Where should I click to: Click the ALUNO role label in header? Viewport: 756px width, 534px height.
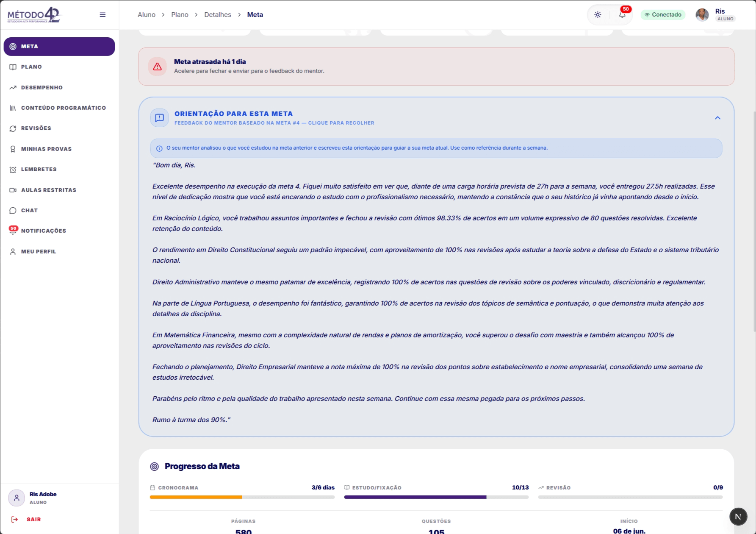(x=726, y=19)
